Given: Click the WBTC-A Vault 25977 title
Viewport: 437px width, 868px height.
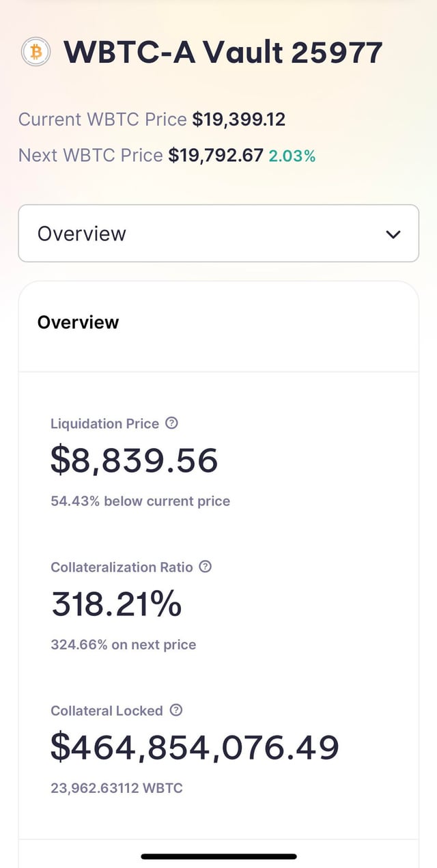Looking at the screenshot, I should [x=223, y=53].
